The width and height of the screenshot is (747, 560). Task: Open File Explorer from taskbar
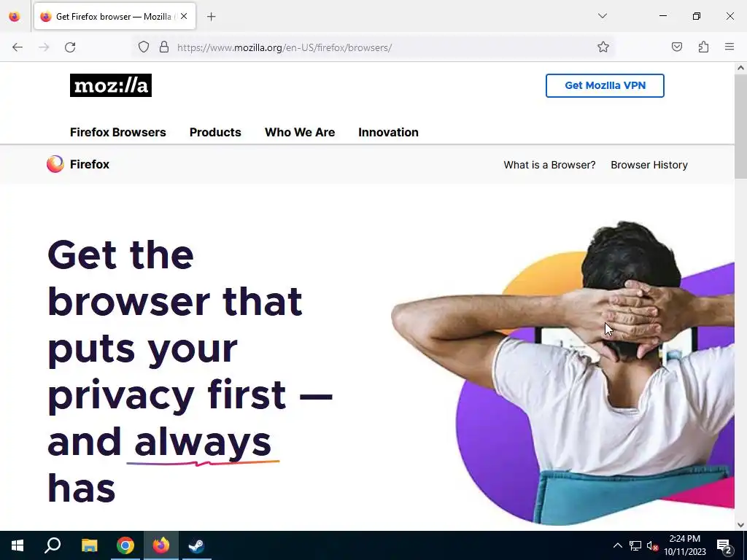[x=89, y=545]
